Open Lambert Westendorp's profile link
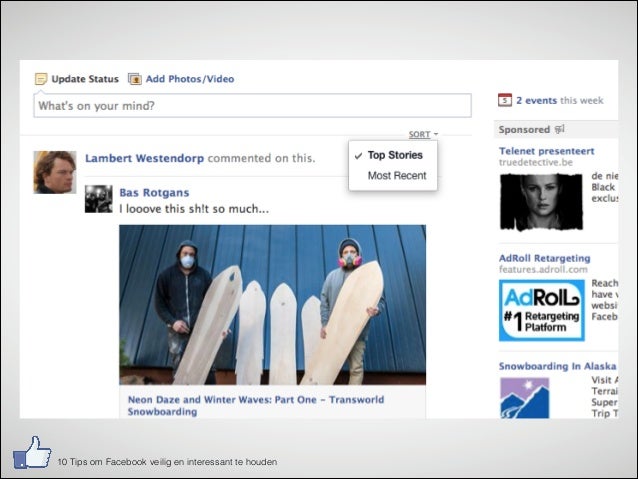 coord(144,158)
